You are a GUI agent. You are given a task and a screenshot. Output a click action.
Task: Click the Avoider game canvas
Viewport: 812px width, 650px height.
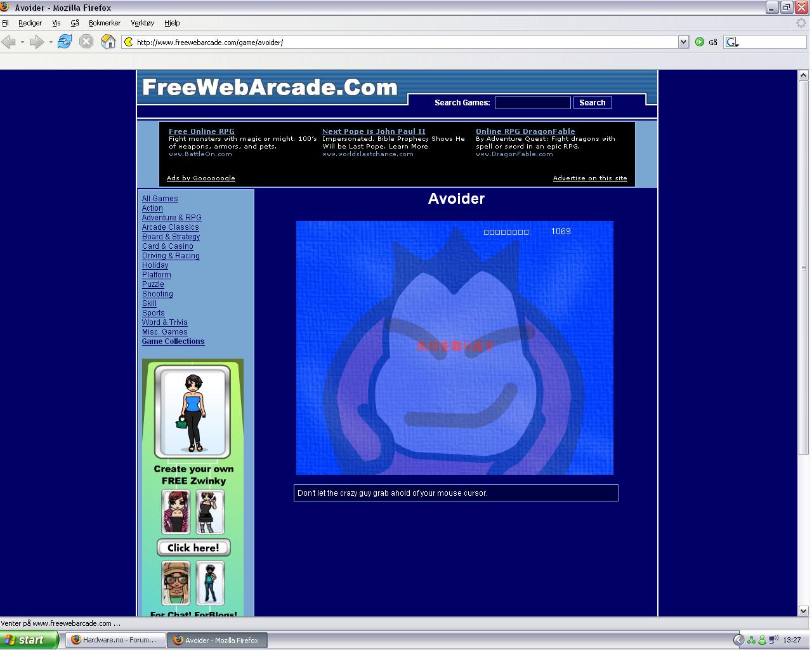[x=455, y=348]
